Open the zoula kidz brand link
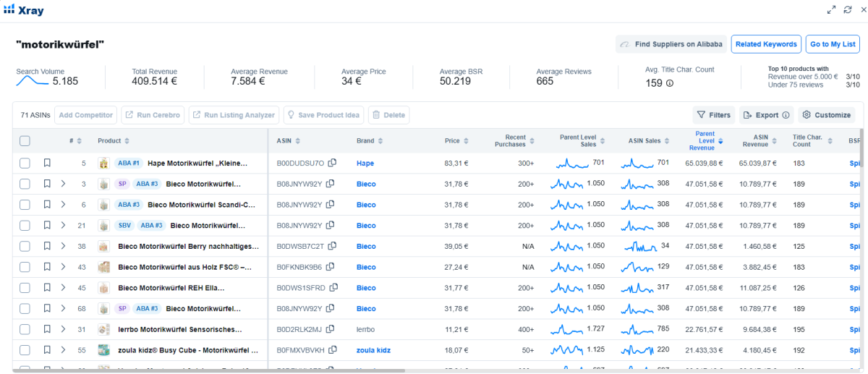This screenshot has width=868, height=374. coord(373,350)
